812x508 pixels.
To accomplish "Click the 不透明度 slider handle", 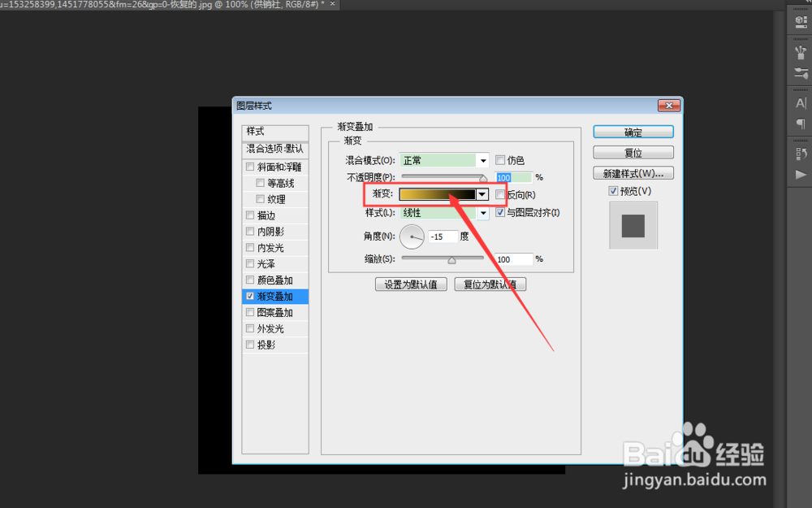I will tap(483, 178).
